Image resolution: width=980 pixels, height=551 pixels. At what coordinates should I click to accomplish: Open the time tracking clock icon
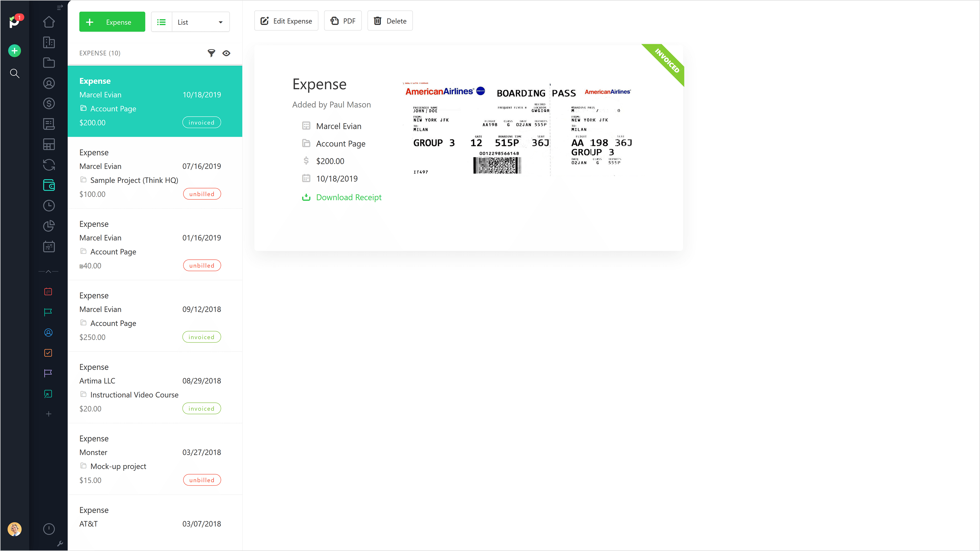pos(49,206)
